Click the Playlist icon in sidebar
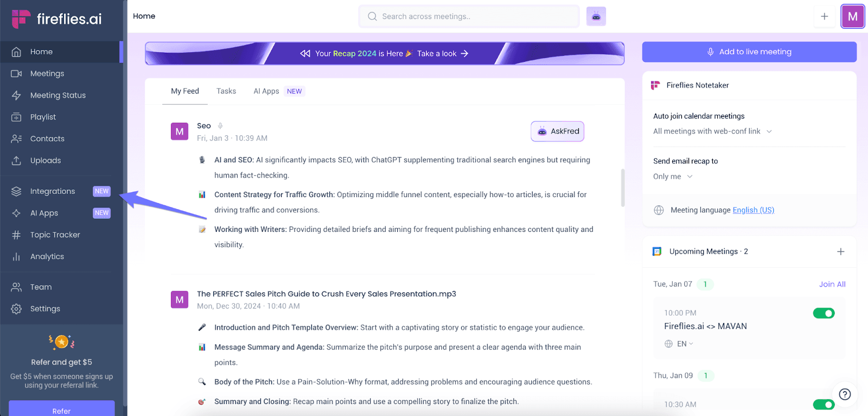Screen dimensions: 868x416 (x=16, y=117)
